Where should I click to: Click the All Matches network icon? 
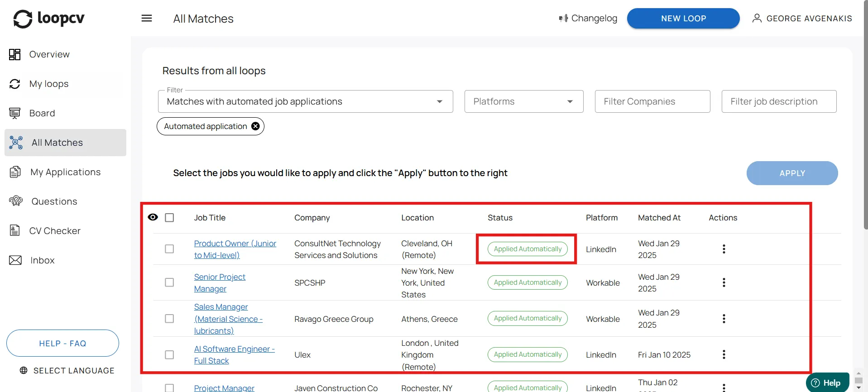(x=16, y=143)
